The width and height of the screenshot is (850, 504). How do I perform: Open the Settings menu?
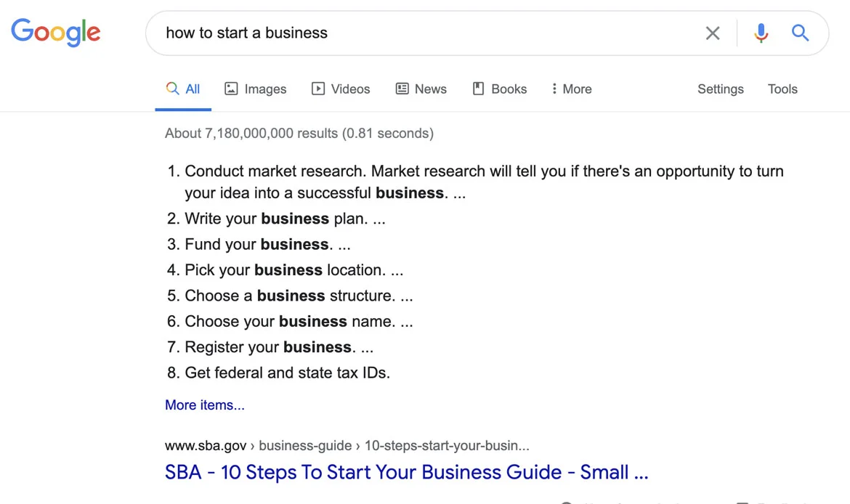coord(720,89)
